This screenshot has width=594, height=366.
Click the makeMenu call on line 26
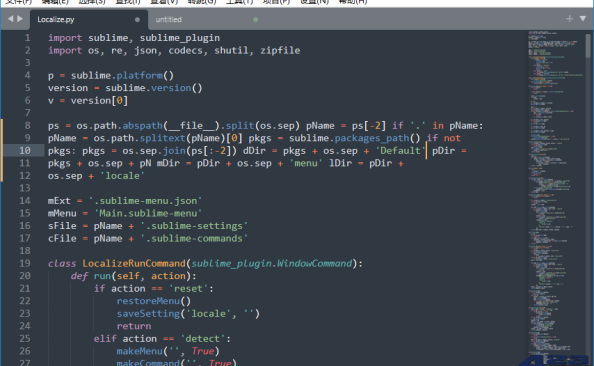(x=139, y=351)
